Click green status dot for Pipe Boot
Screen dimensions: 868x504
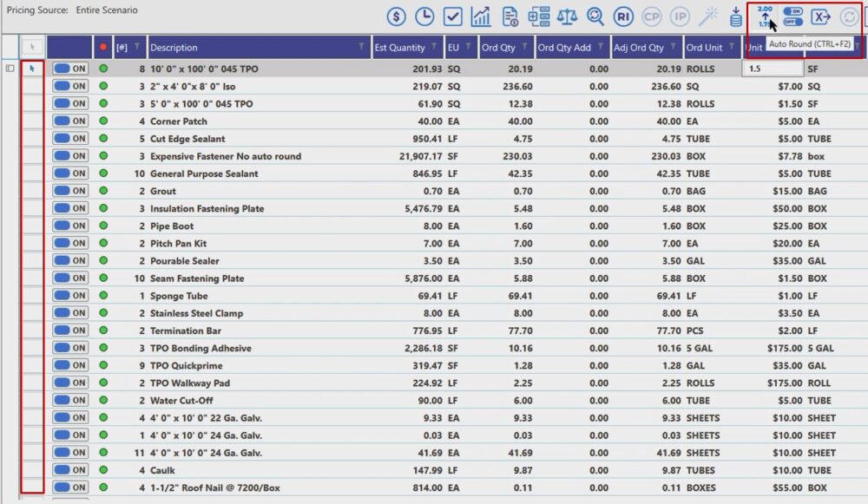point(103,226)
